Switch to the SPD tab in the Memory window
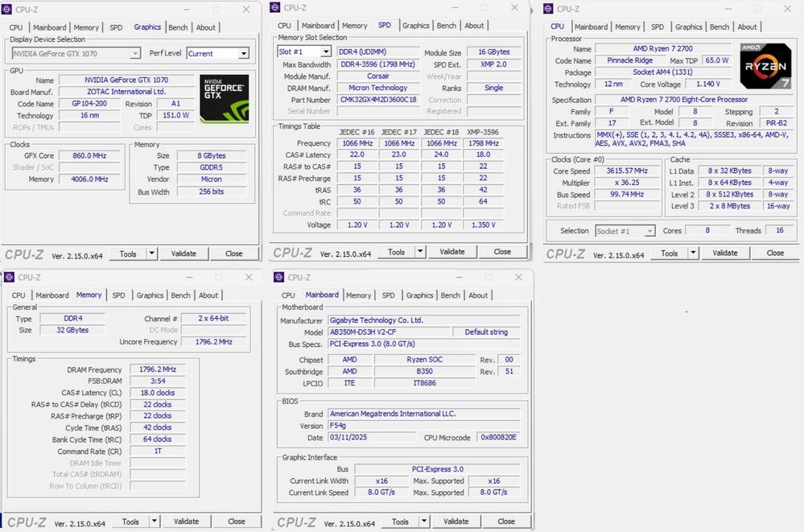 click(x=118, y=295)
